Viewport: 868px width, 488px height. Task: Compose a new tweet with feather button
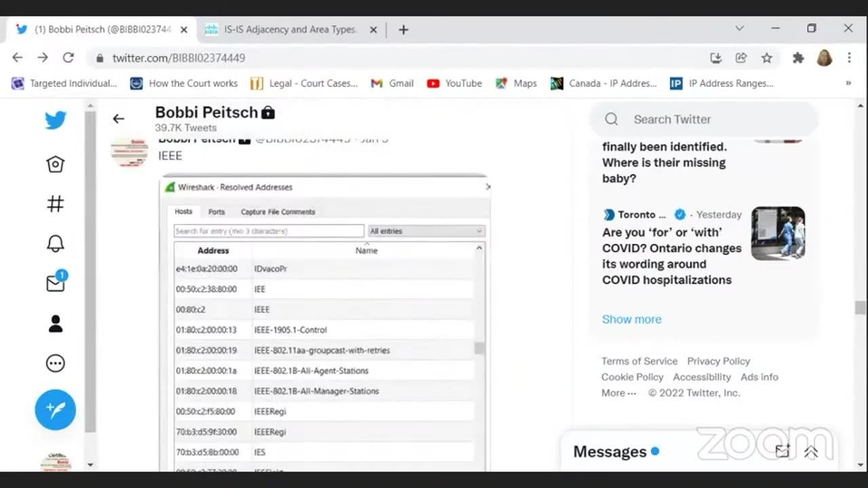[56, 409]
